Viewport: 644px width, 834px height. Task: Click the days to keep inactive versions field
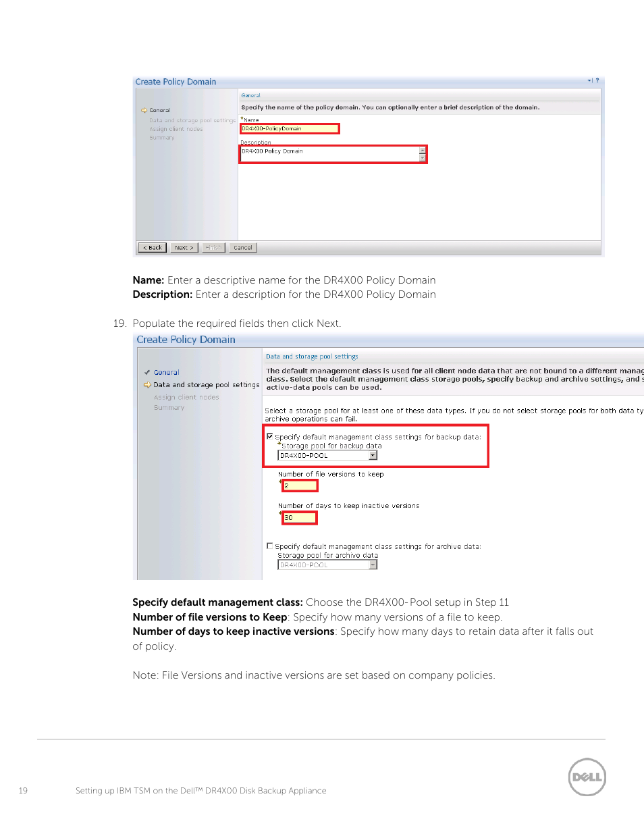pos(300,518)
